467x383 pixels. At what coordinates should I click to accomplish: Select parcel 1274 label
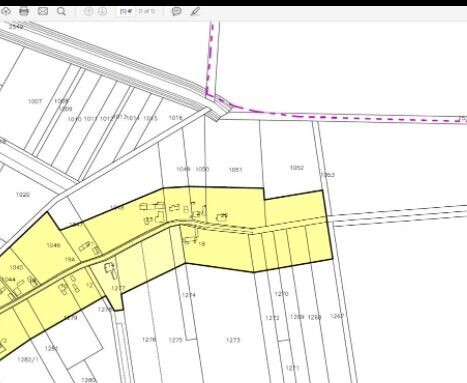189,295
